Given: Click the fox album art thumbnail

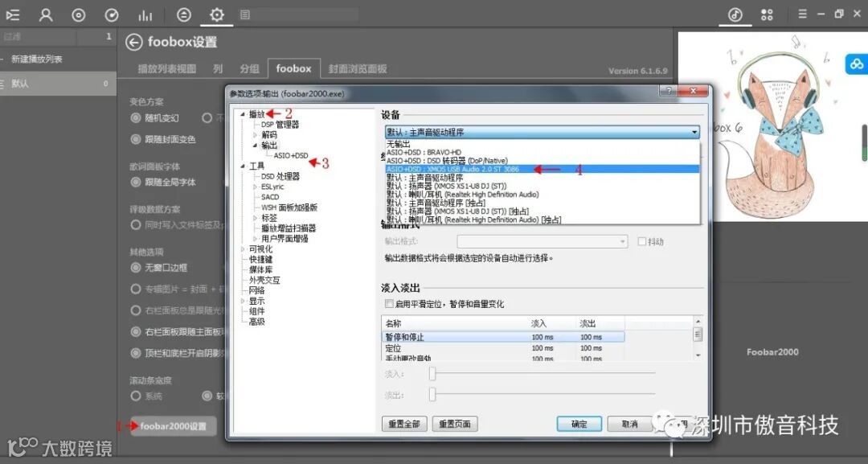Looking at the screenshot, I should (x=773, y=126).
